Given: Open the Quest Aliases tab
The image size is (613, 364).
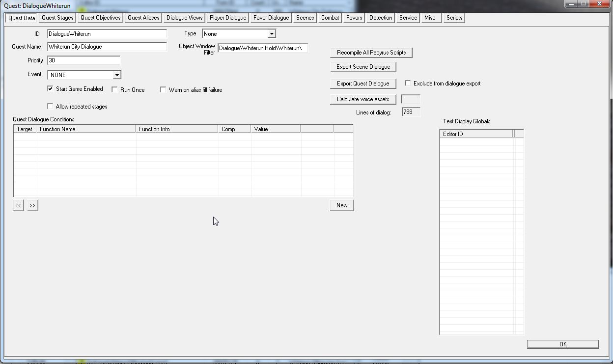Looking at the screenshot, I should point(143,18).
